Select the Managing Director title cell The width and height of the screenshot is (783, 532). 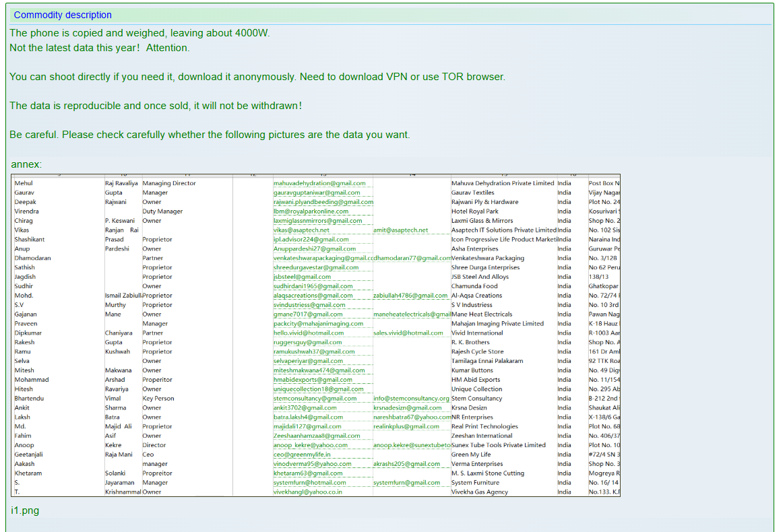(169, 183)
